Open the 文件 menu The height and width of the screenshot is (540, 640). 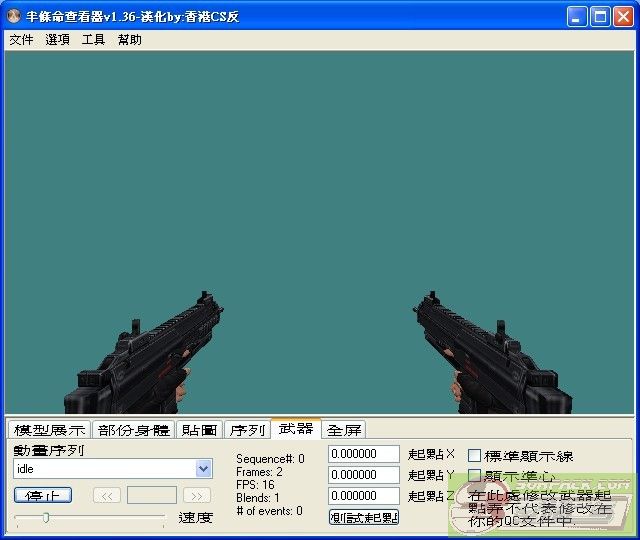pos(21,40)
